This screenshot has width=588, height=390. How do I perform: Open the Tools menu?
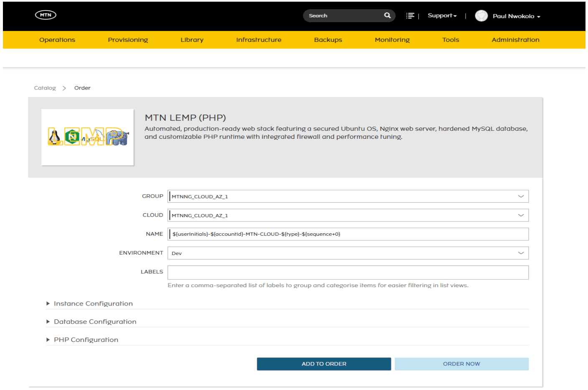(x=451, y=40)
